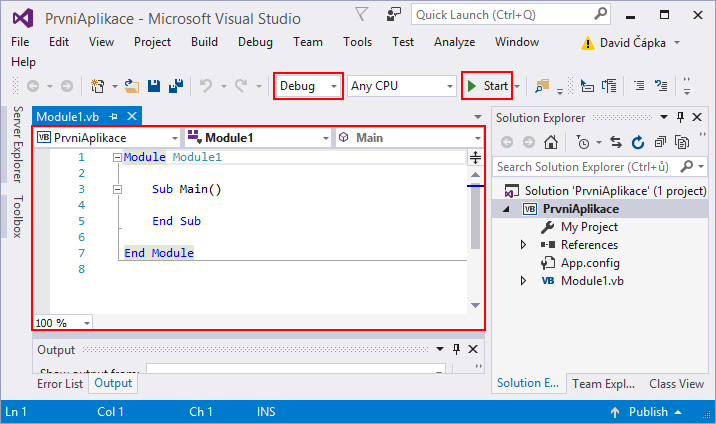The height and width of the screenshot is (424, 716).
Task: Click the David Čápka account name
Action: coord(632,43)
